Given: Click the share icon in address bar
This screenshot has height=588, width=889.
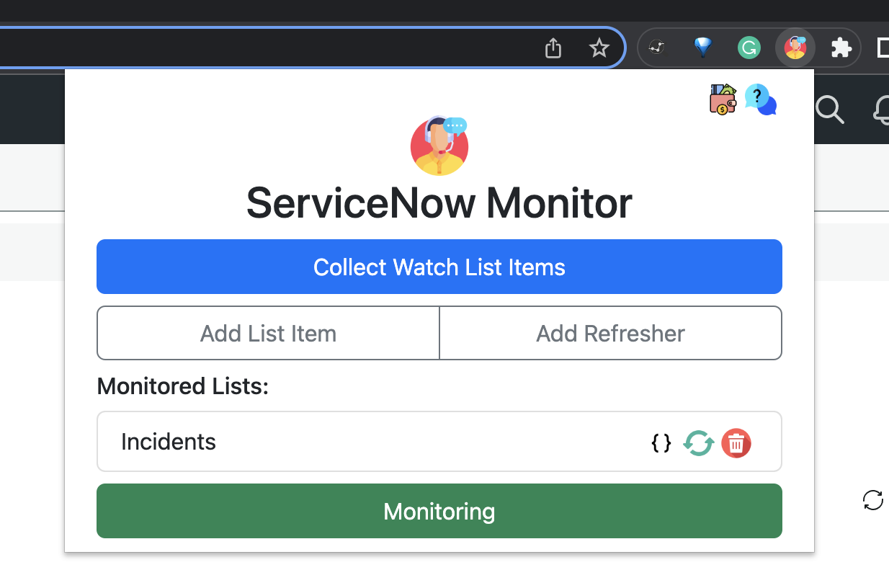Looking at the screenshot, I should pos(553,48).
